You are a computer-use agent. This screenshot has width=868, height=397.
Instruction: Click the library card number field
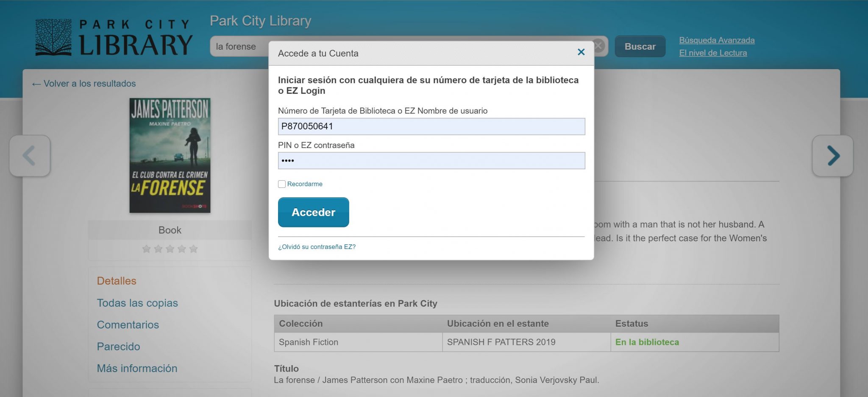(431, 126)
